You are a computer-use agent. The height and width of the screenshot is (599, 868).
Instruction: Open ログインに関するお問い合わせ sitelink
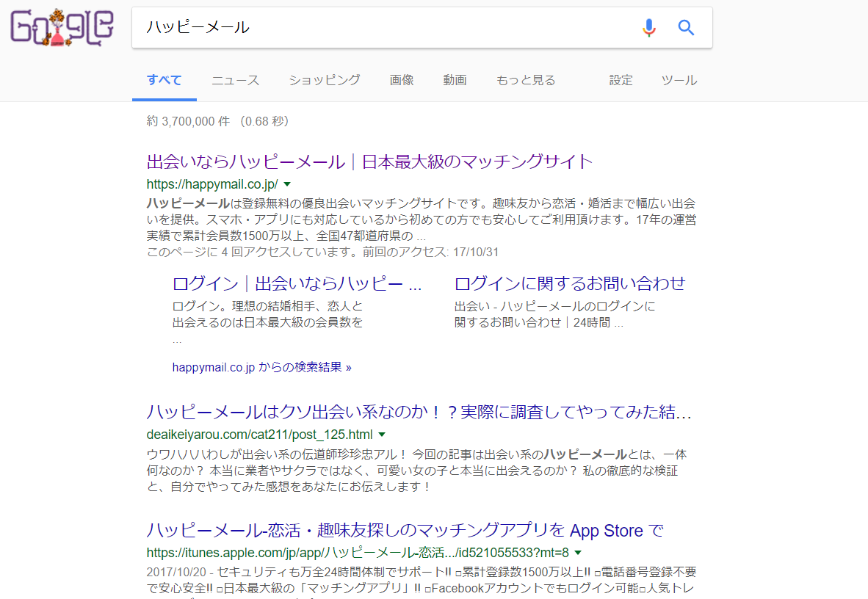coord(570,283)
